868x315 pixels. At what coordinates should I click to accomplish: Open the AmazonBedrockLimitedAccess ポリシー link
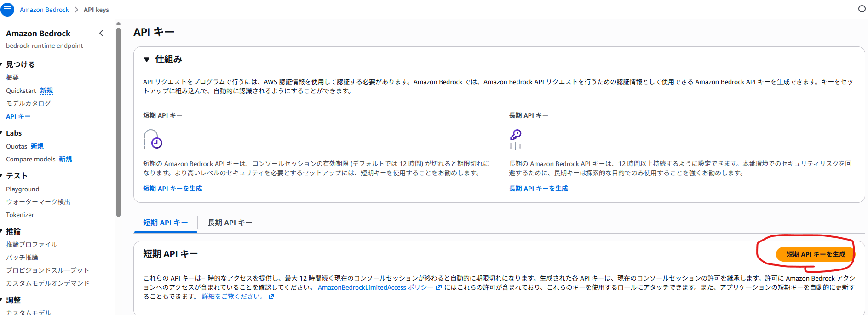tap(376, 287)
